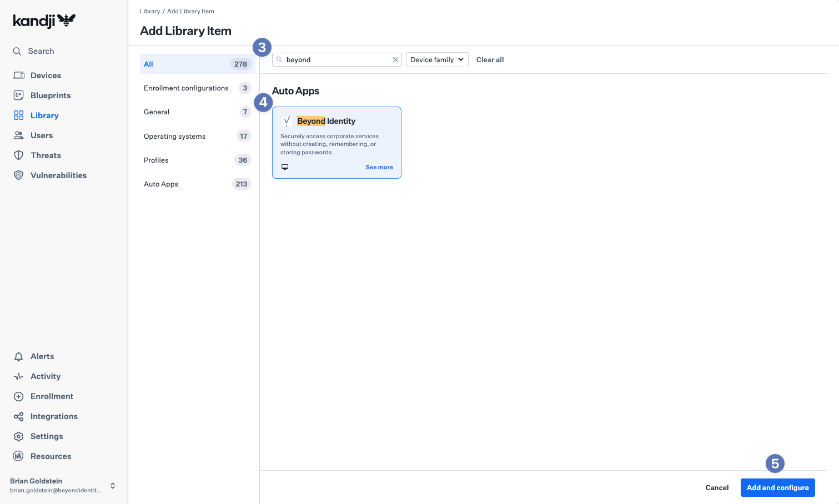
Task: Select the Threats shield icon
Action: 18,155
